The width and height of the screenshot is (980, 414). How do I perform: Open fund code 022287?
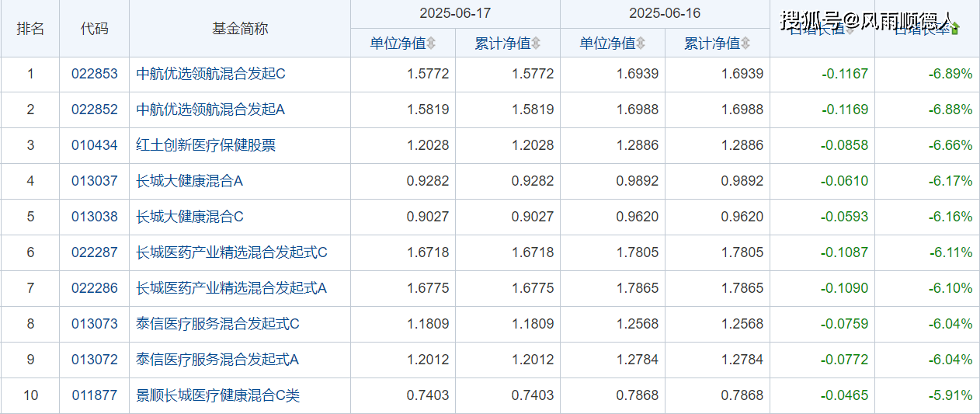[x=95, y=253]
